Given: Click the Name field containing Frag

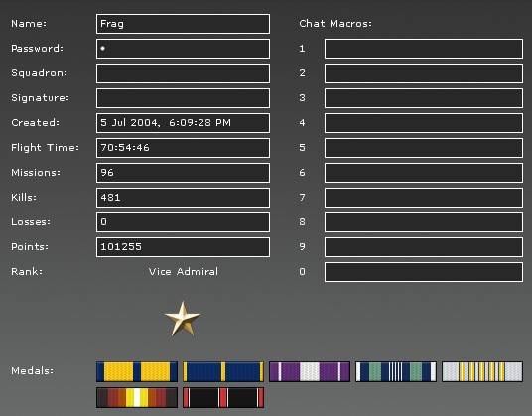Looking at the screenshot, I should pos(184,24).
